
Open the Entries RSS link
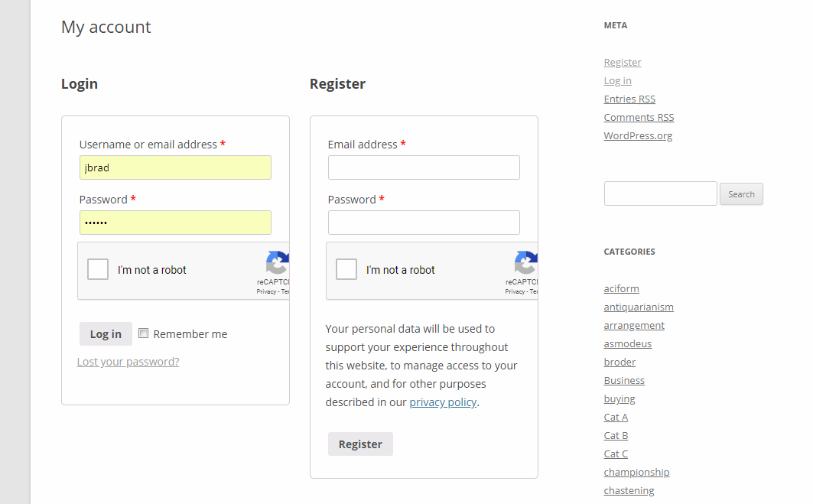[629, 99]
